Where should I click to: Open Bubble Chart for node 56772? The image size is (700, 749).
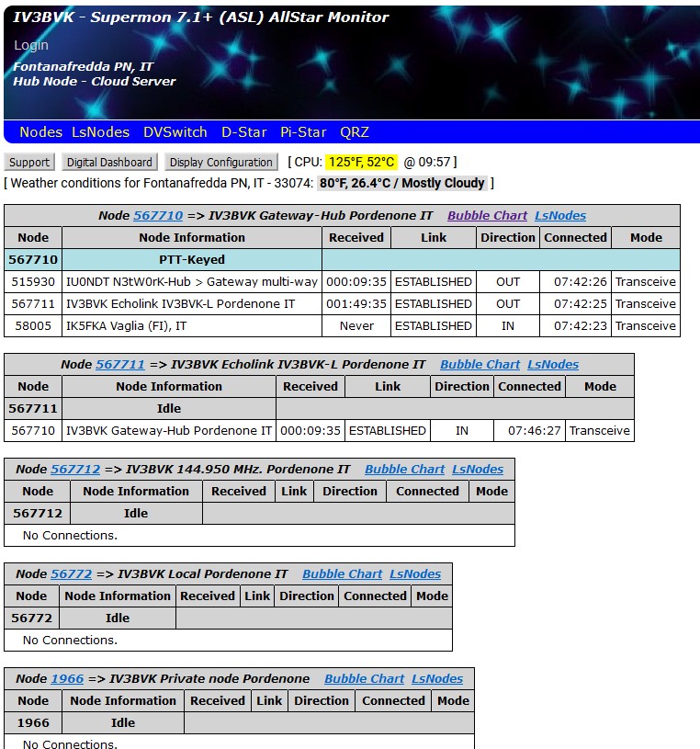[343, 573]
